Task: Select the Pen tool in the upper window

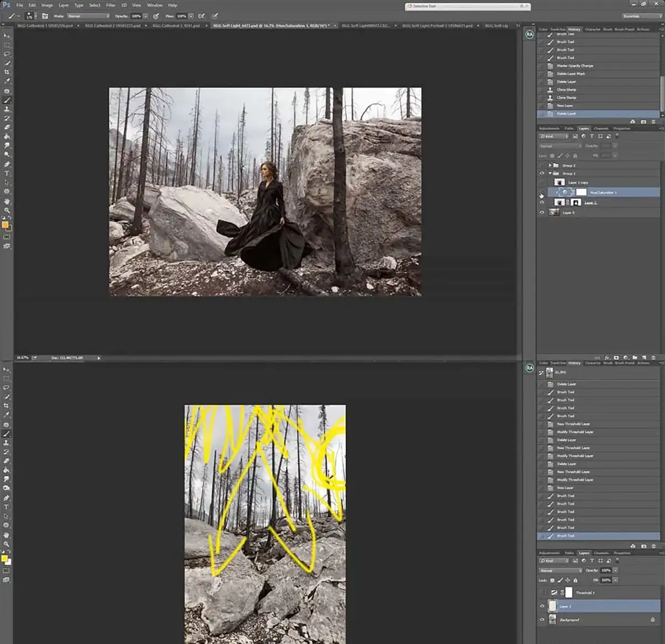Action: pyautogui.click(x=7, y=164)
